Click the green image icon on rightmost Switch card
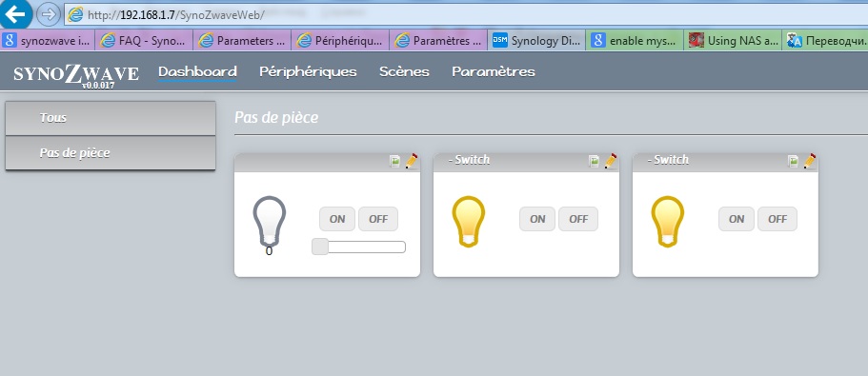The image size is (868, 376). (x=794, y=162)
